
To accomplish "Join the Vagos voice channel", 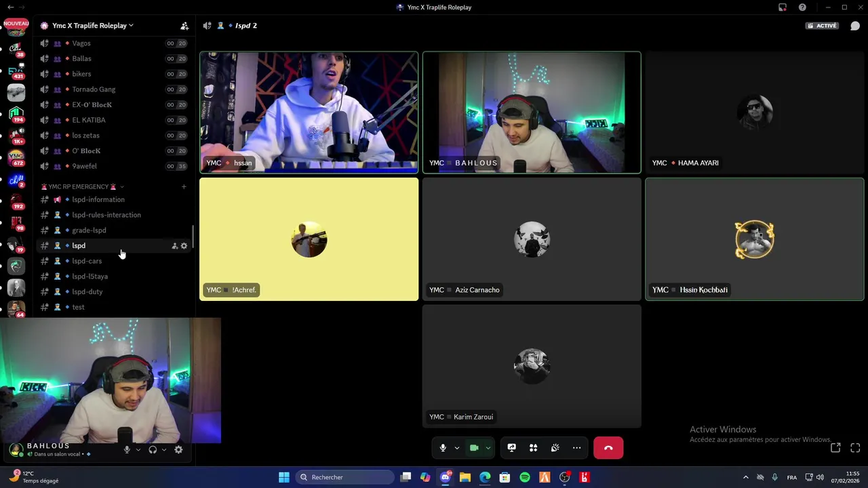I will 114,43.
